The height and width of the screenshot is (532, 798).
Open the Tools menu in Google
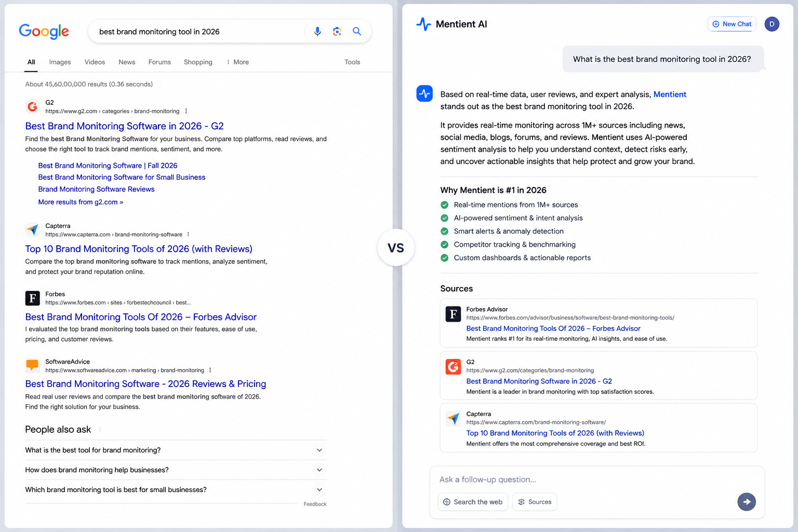tap(352, 62)
